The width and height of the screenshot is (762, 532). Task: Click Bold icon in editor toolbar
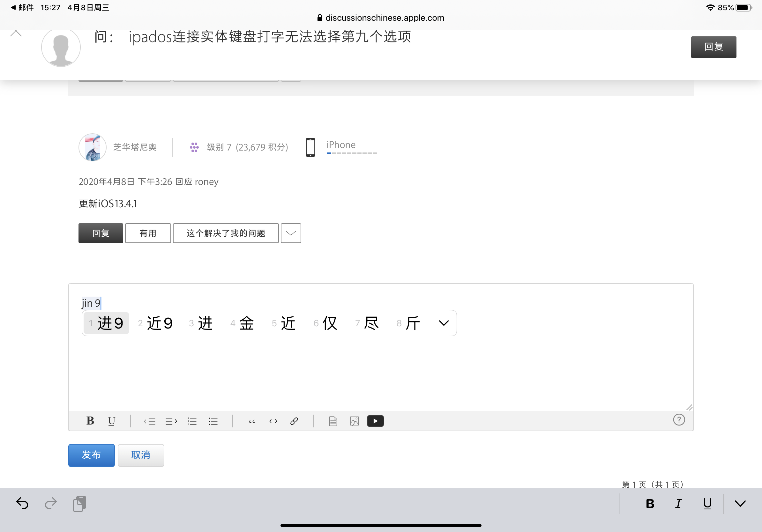pyautogui.click(x=90, y=421)
